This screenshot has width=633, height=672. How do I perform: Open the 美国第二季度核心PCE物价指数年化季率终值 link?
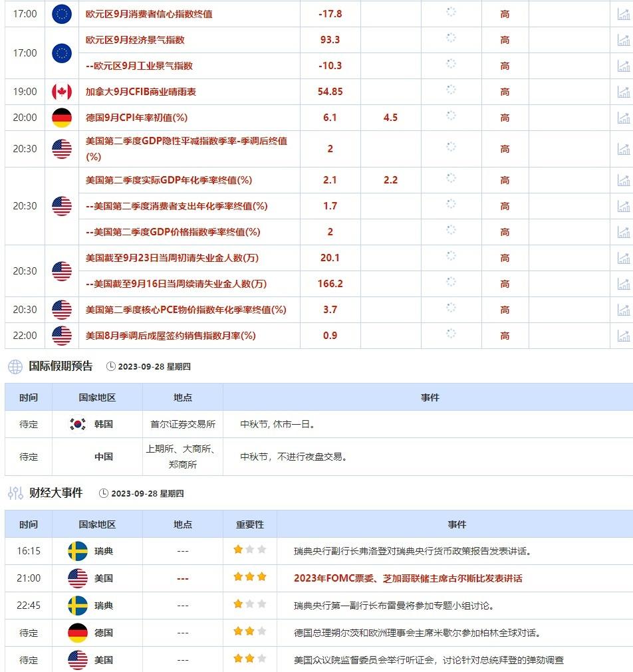(186, 310)
